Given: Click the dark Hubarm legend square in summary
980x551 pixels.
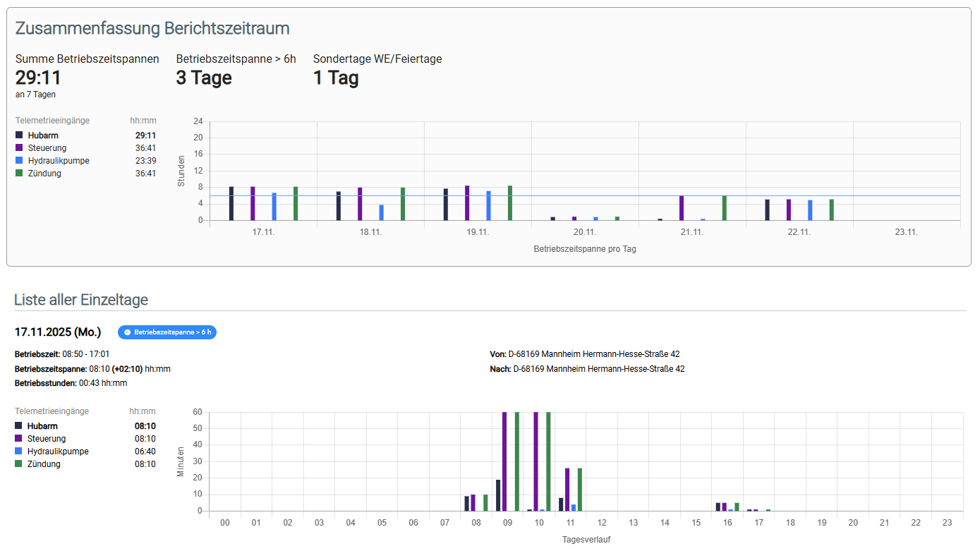Looking at the screenshot, I should click(19, 135).
